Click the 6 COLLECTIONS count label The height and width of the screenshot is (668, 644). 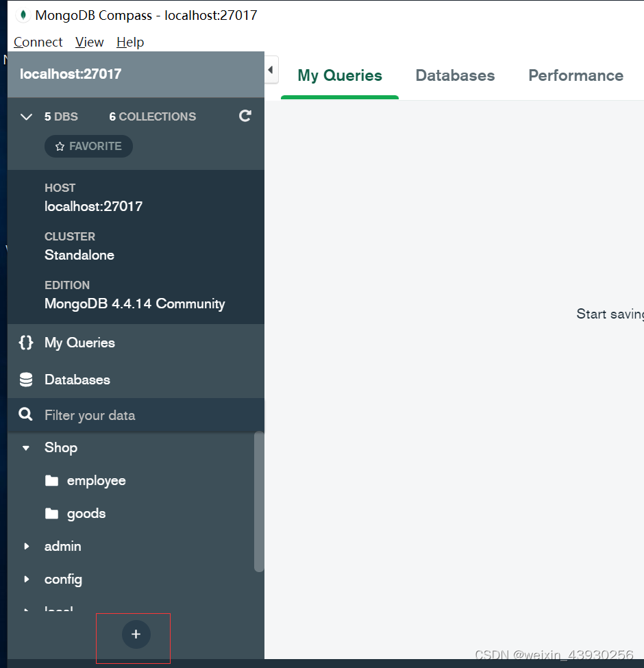click(153, 116)
